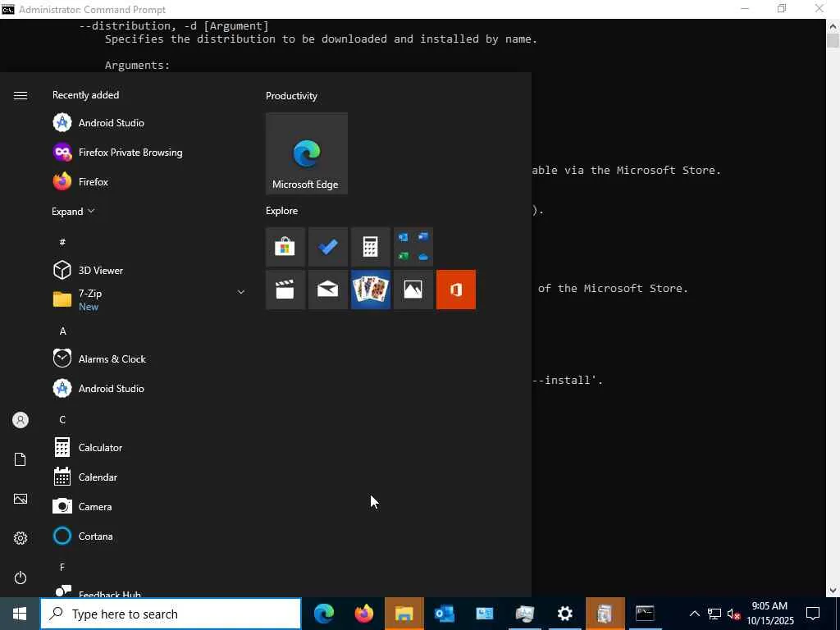Open the orange Office tile
840x630 pixels.
(456, 290)
